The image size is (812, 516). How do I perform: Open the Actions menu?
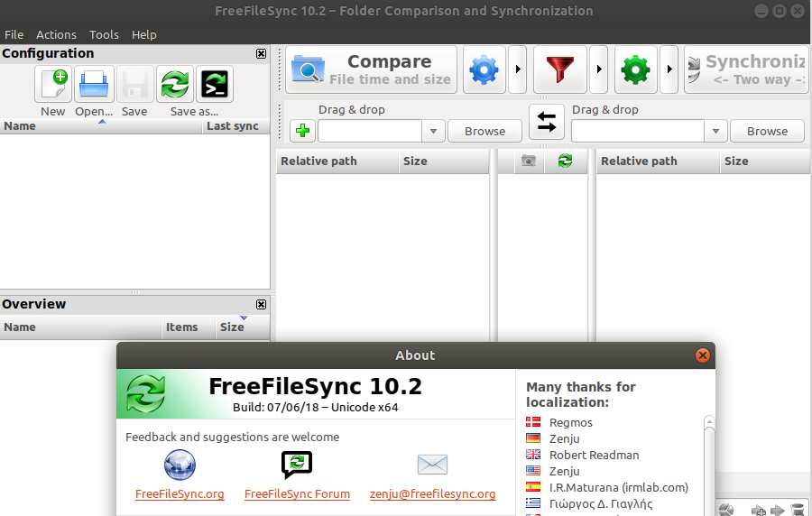56,34
